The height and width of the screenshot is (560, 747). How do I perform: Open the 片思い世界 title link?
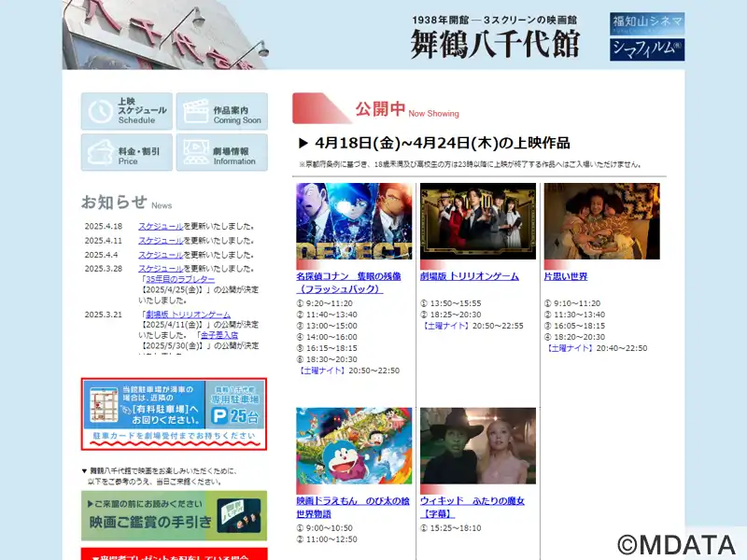(x=566, y=276)
